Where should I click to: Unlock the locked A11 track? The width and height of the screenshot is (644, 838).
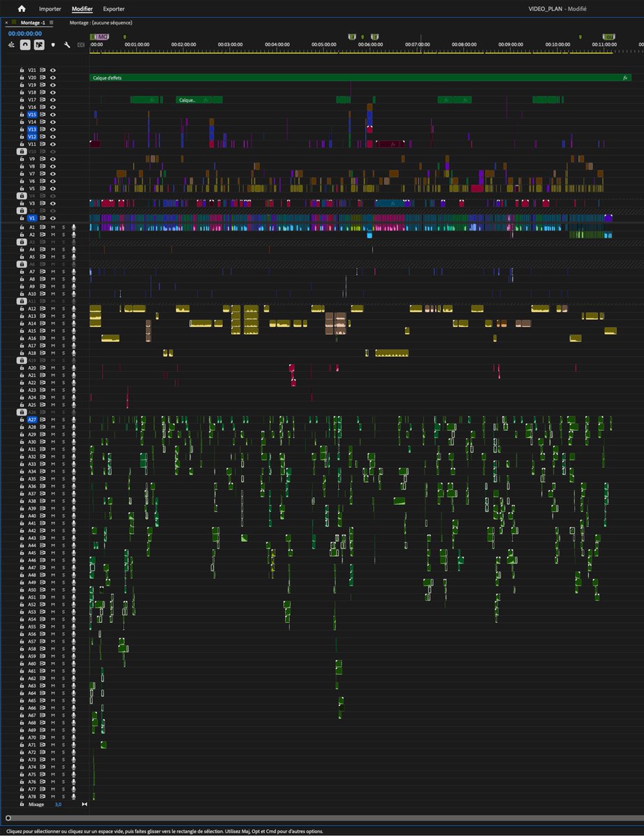[x=22, y=301]
